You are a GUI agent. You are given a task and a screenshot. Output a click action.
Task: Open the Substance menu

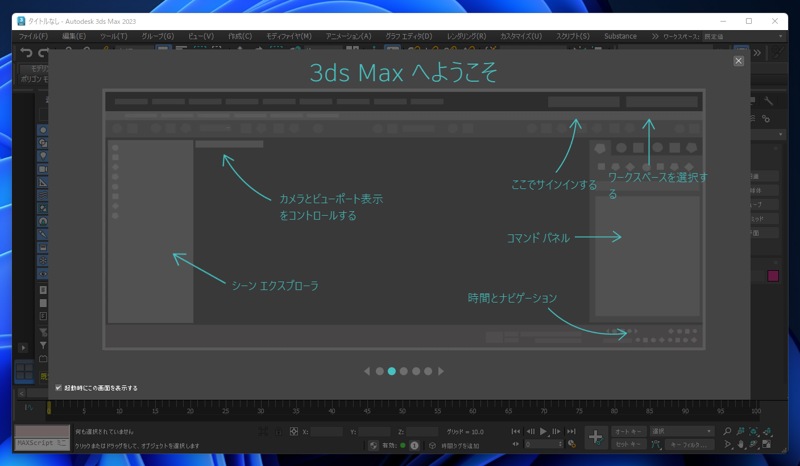[x=620, y=36]
